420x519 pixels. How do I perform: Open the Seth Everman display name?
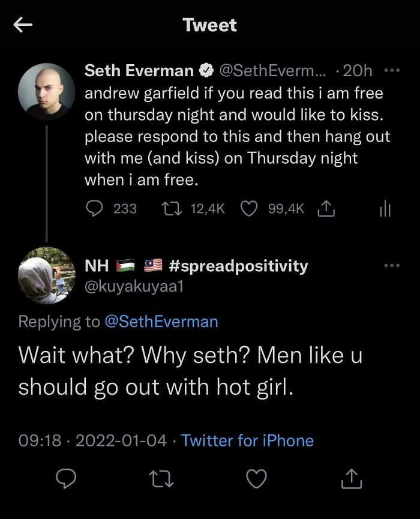(139, 71)
